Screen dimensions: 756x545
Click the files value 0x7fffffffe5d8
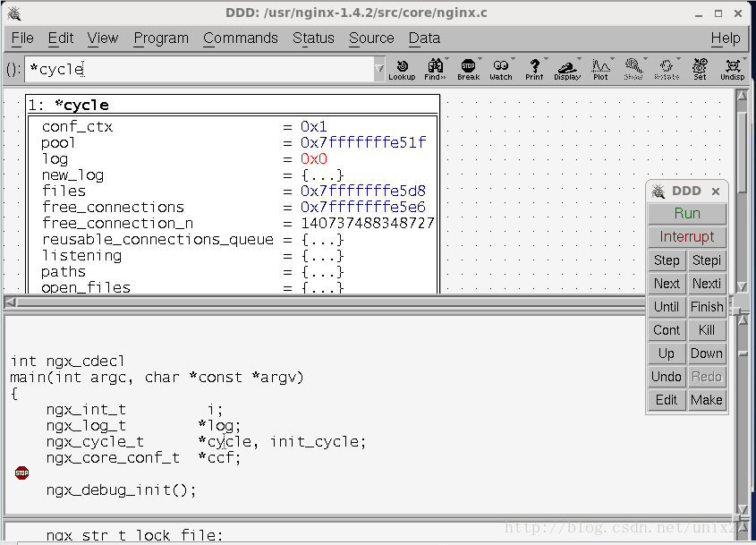363,192
